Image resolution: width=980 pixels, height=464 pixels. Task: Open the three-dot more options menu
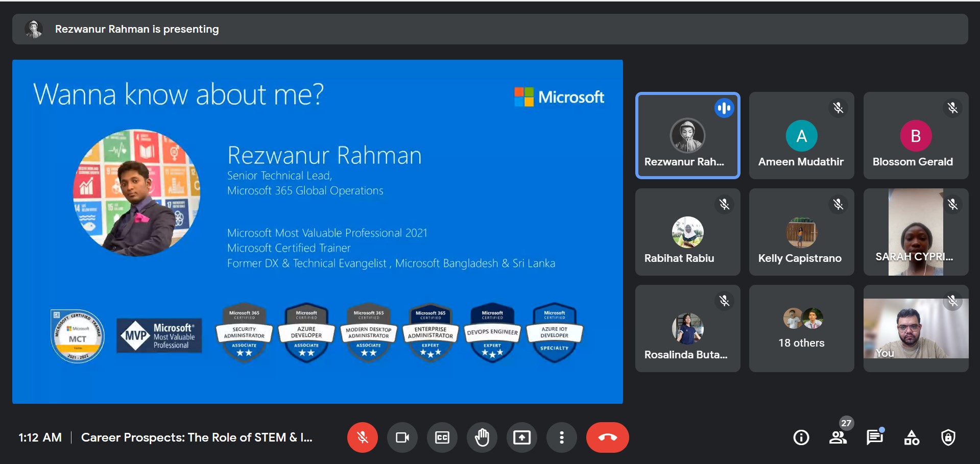click(x=561, y=437)
